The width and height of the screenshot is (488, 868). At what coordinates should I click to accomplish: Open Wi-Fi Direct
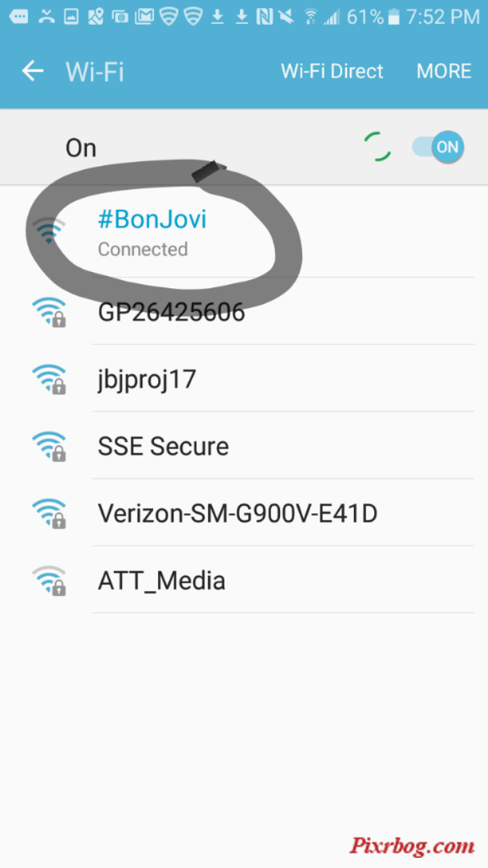pos(332,71)
